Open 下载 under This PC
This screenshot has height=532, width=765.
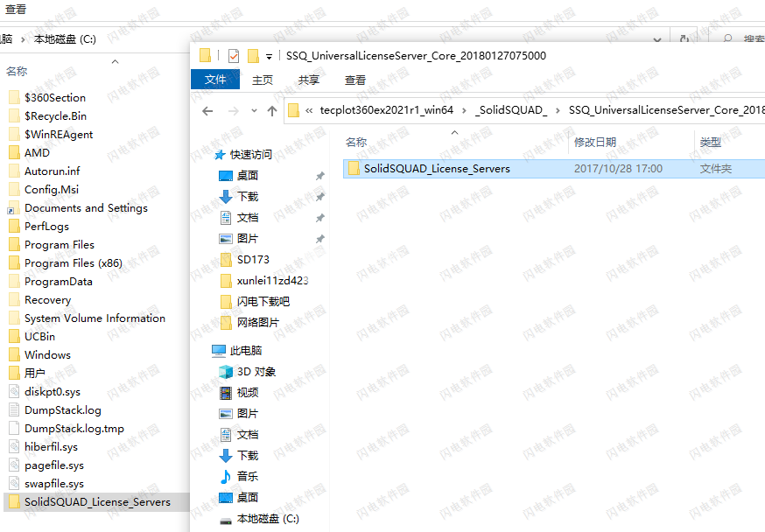[239, 456]
